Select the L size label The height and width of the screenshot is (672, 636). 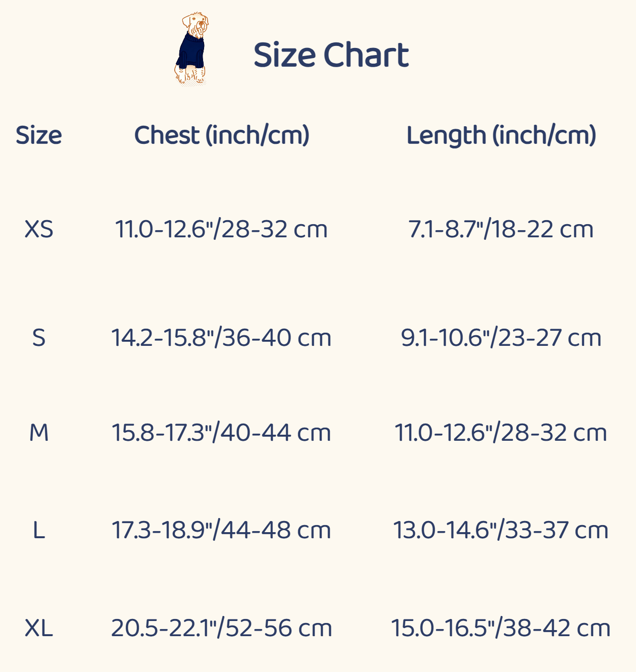pos(39,530)
